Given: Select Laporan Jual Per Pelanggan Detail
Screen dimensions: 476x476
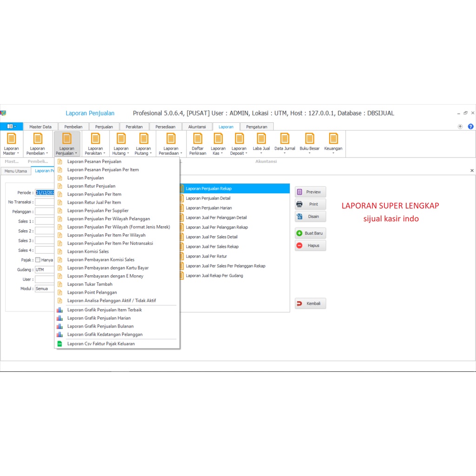Looking at the screenshot, I should (x=235, y=218).
